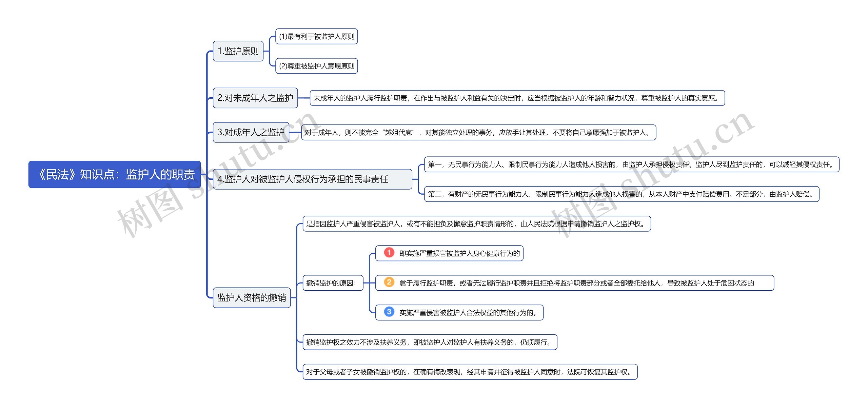The width and height of the screenshot is (868, 408).
Task: Click text 即实施严重损害被监护人身心健康行为的
Action: (x=459, y=253)
